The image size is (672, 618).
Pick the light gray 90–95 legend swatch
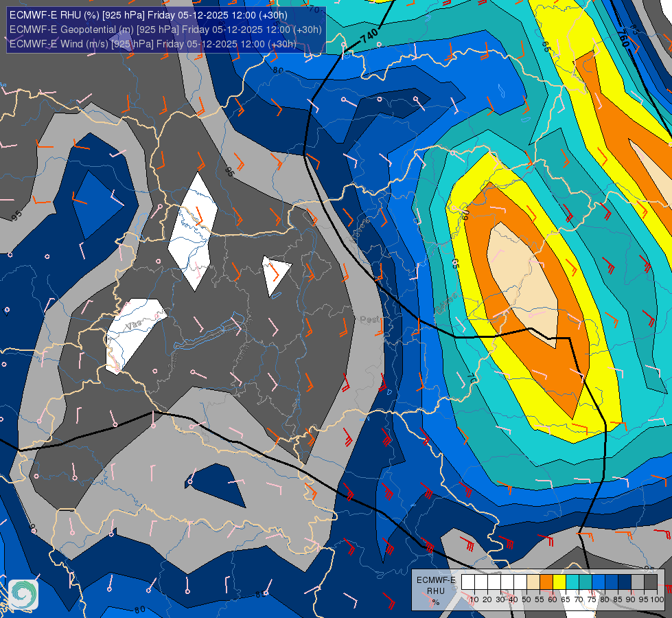[x=638, y=582]
